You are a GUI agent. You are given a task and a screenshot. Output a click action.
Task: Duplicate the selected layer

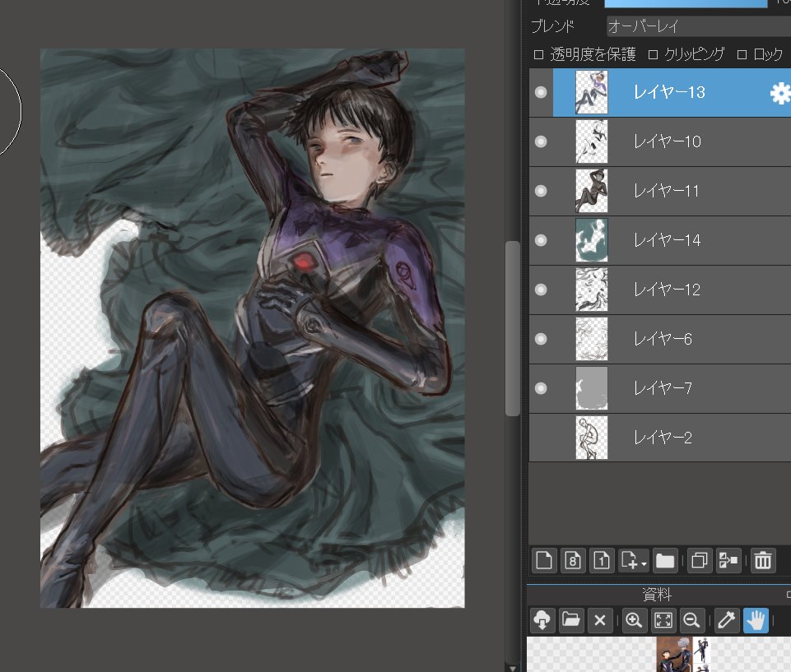(699, 560)
